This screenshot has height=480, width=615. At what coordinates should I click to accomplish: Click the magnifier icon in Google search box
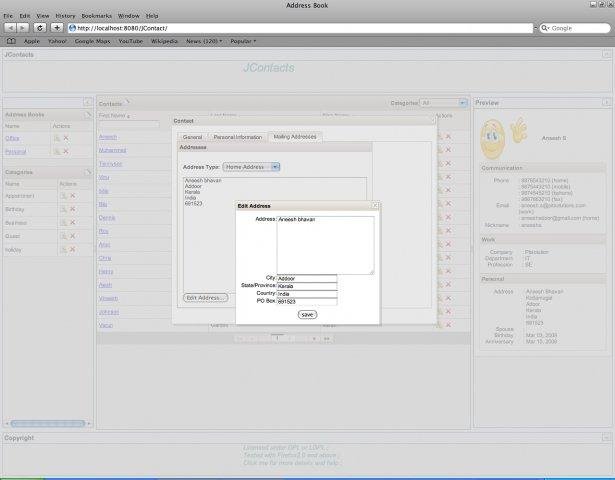pyautogui.click(x=545, y=28)
